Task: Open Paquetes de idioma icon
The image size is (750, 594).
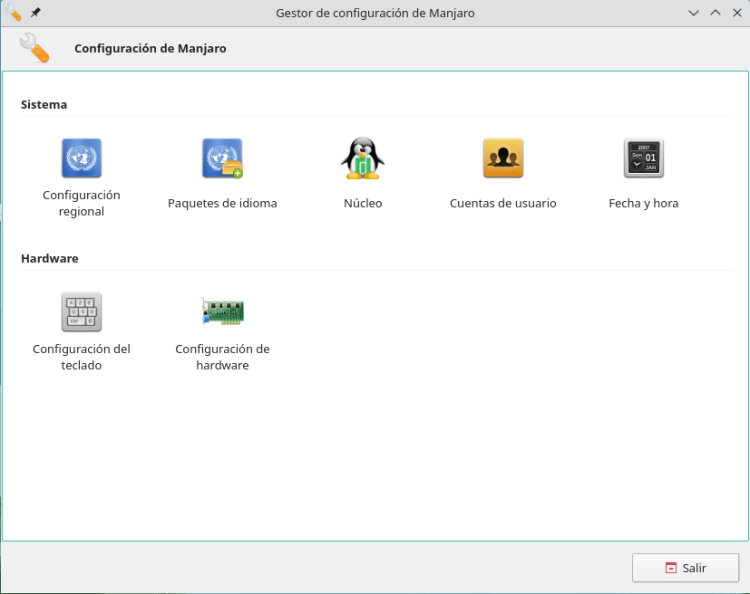Action: point(222,158)
